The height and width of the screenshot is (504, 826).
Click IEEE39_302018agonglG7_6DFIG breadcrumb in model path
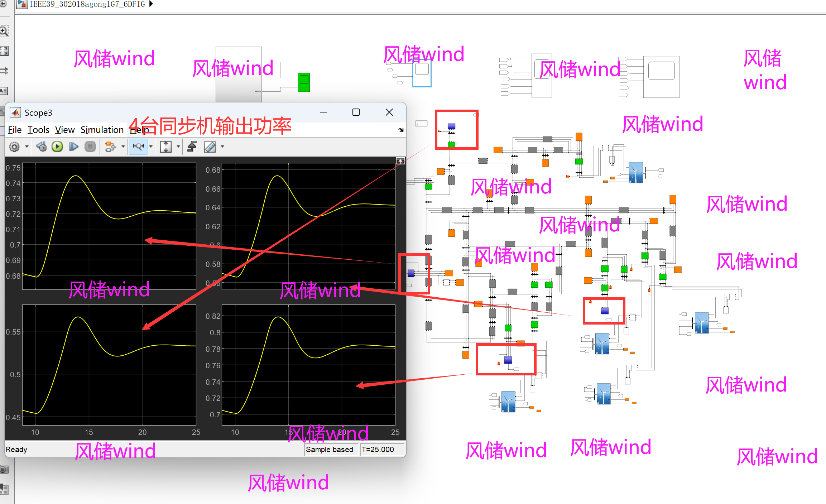[87, 4]
